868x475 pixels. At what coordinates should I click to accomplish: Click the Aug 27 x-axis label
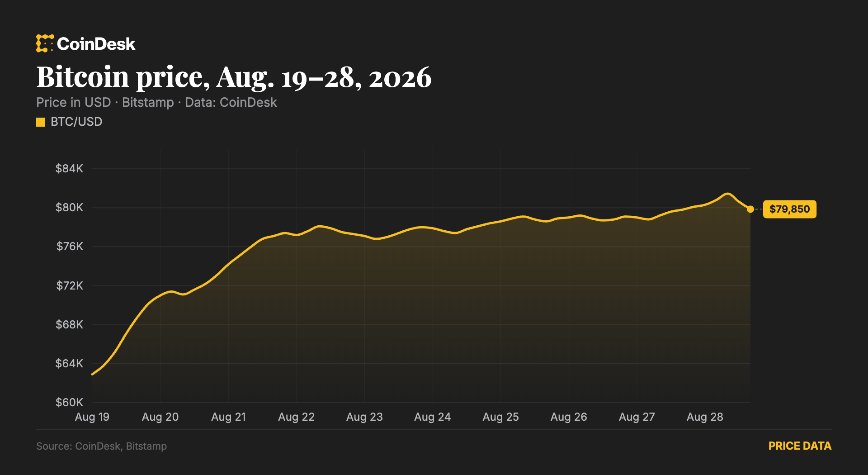(x=637, y=417)
